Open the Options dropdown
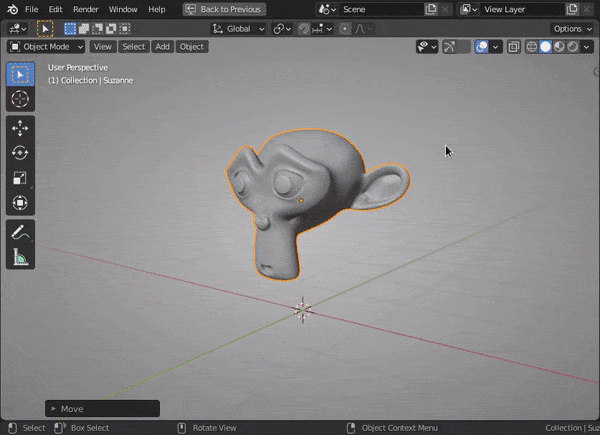This screenshot has width=600, height=435. click(x=572, y=29)
